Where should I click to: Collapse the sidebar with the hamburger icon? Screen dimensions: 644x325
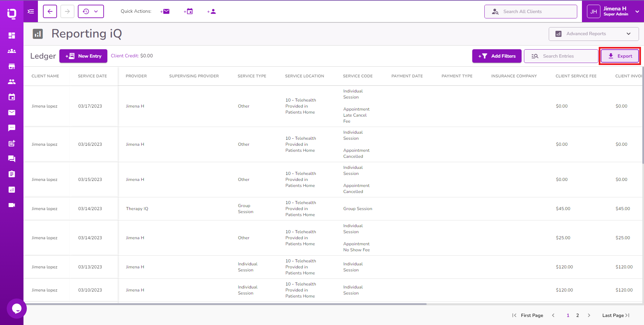[x=31, y=11]
